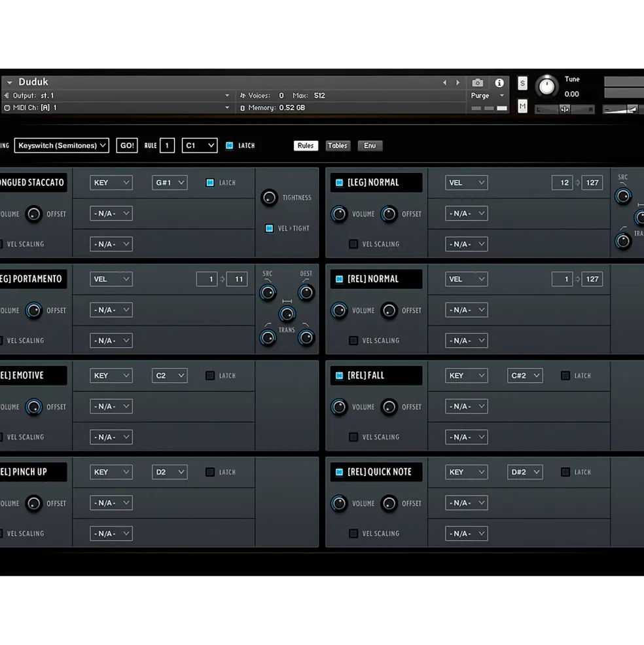This screenshot has width=644, height=645.
Task: Enable VEL SCALING for [REL] QUICK NOTE
Action: [353, 534]
